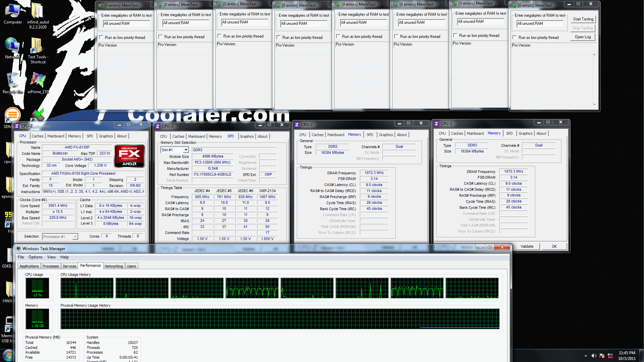Image resolution: width=644 pixels, height=362 pixels.
Task: Switch to Graphics tab in rightmost CPU-Z window
Action: click(x=525, y=133)
